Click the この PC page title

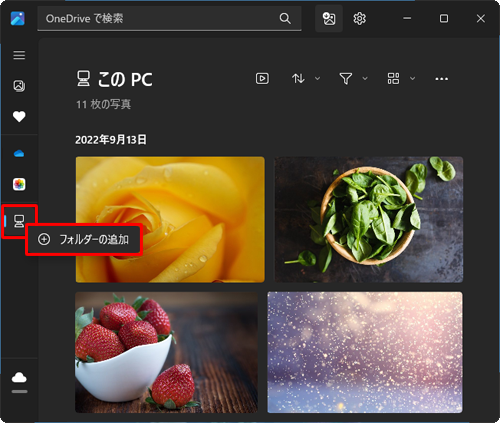point(125,79)
